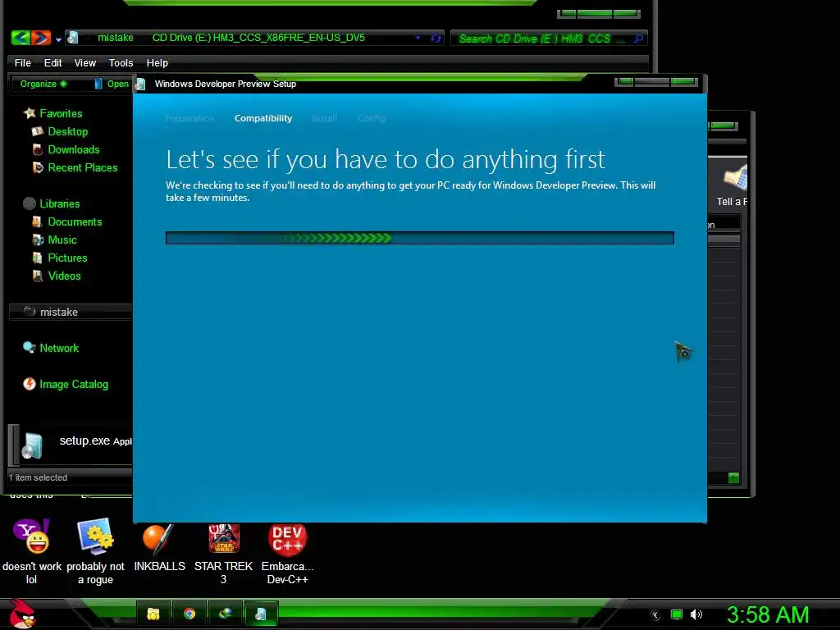Click the mistake breadcrumb in address bar
The width and height of the screenshot is (840, 630).
pyautogui.click(x=115, y=38)
